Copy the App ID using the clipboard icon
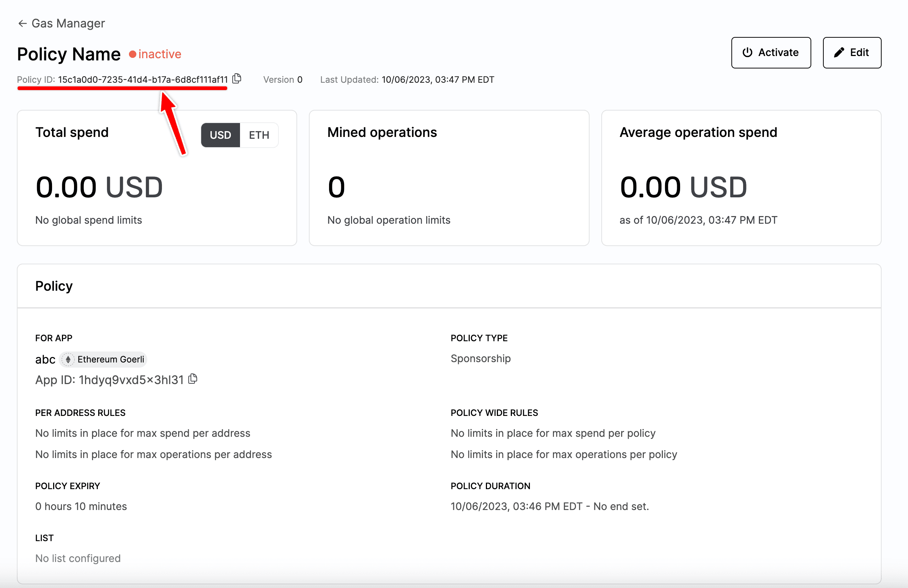908x588 pixels. tap(193, 379)
